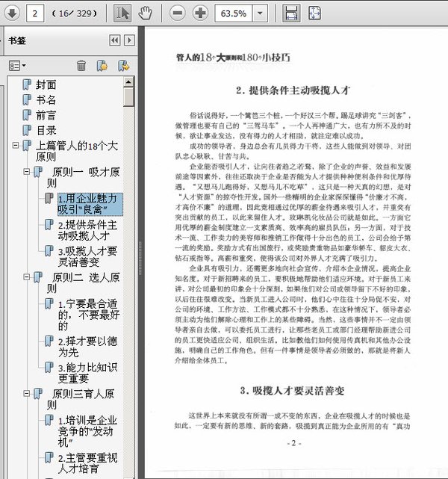Collapse the 原则二 选人原则 node

tap(27, 277)
